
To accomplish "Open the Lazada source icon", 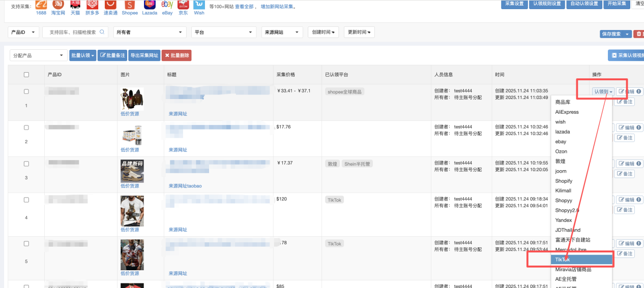I will [x=150, y=4].
